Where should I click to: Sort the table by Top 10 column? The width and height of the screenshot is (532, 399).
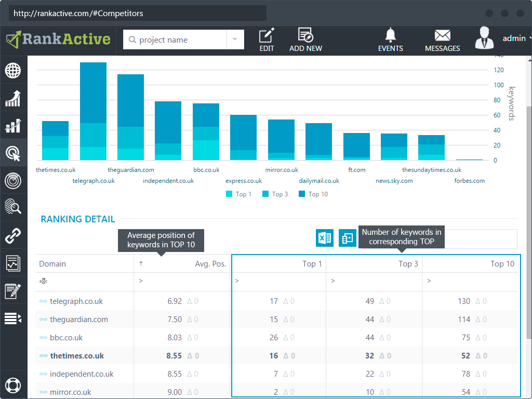coord(502,264)
